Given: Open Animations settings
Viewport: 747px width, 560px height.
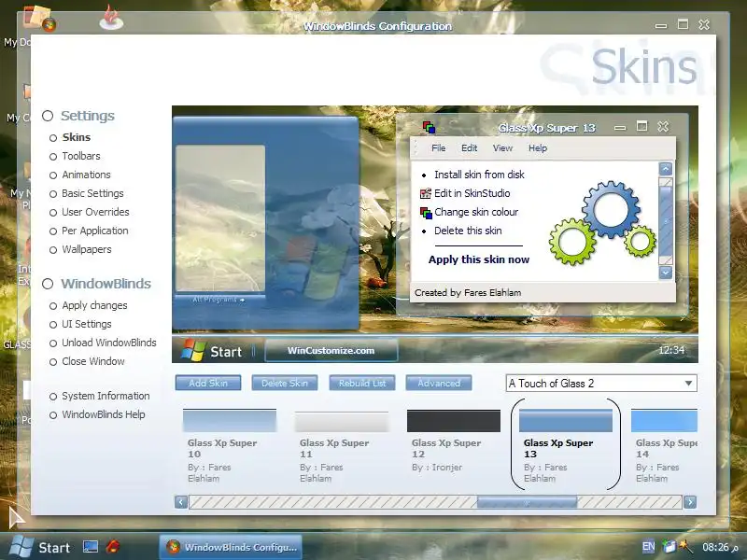Looking at the screenshot, I should pyautogui.click(x=86, y=175).
